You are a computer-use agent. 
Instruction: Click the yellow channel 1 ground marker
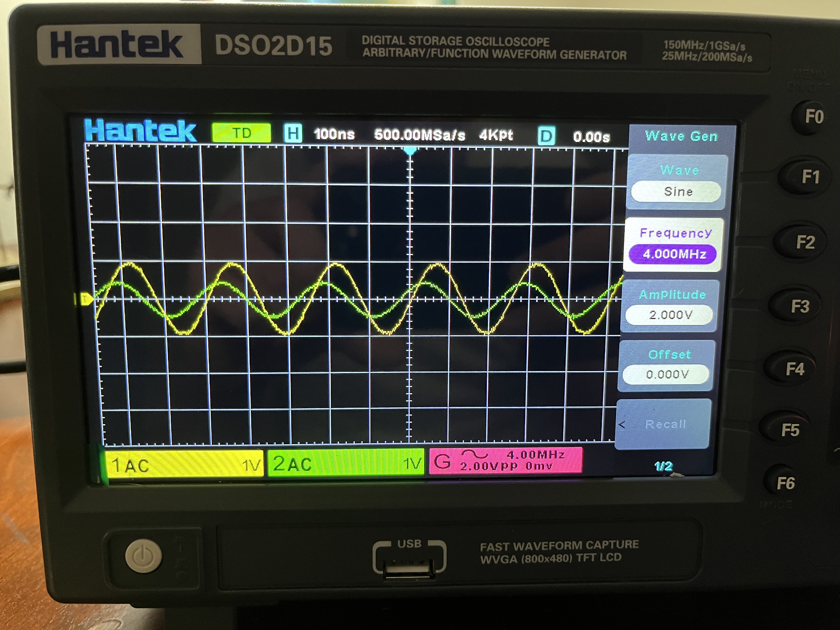(87, 299)
